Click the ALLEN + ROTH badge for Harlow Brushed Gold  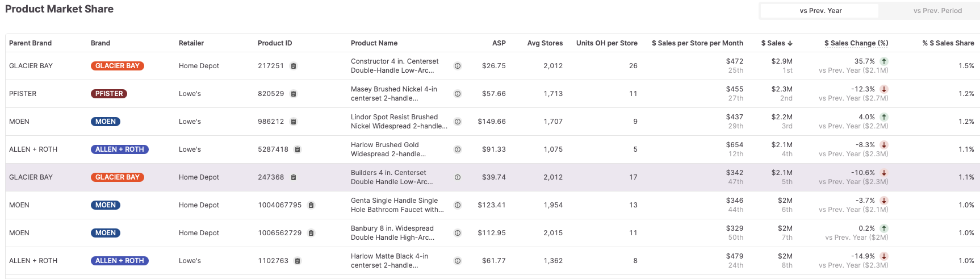click(x=120, y=149)
